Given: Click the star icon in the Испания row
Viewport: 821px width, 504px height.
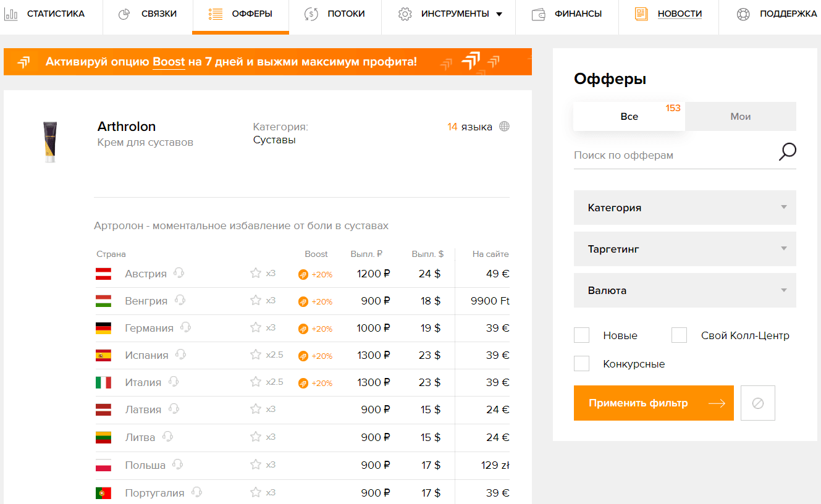Looking at the screenshot, I should pyautogui.click(x=256, y=355).
